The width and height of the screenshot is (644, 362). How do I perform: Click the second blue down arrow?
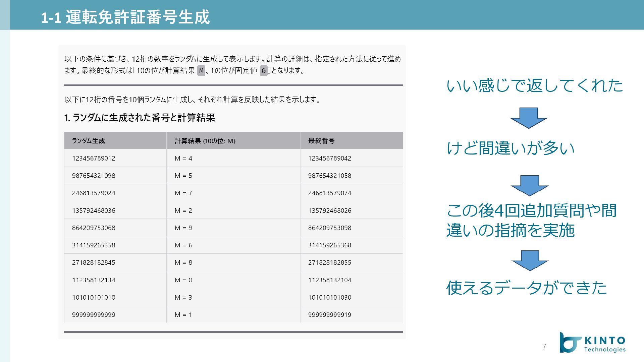[529, 185]
